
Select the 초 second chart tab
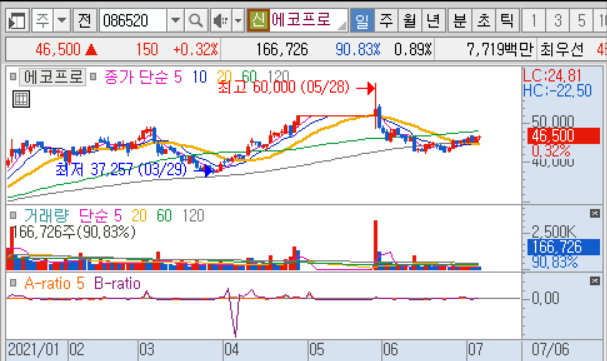click(484, 20)
